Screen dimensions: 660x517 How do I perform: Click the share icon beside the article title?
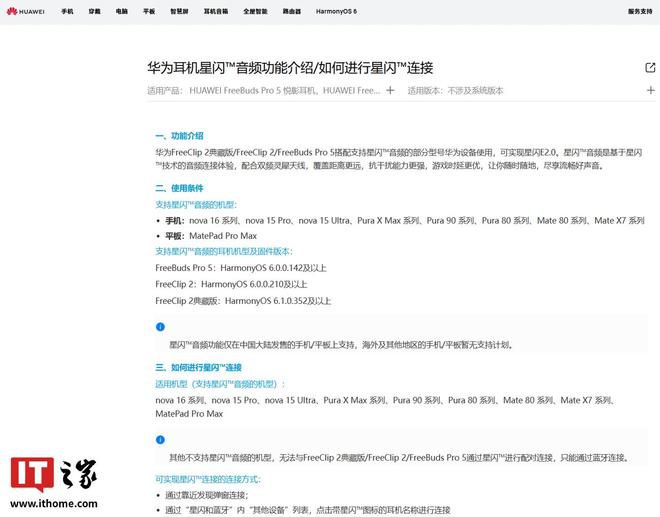point(650,67)
